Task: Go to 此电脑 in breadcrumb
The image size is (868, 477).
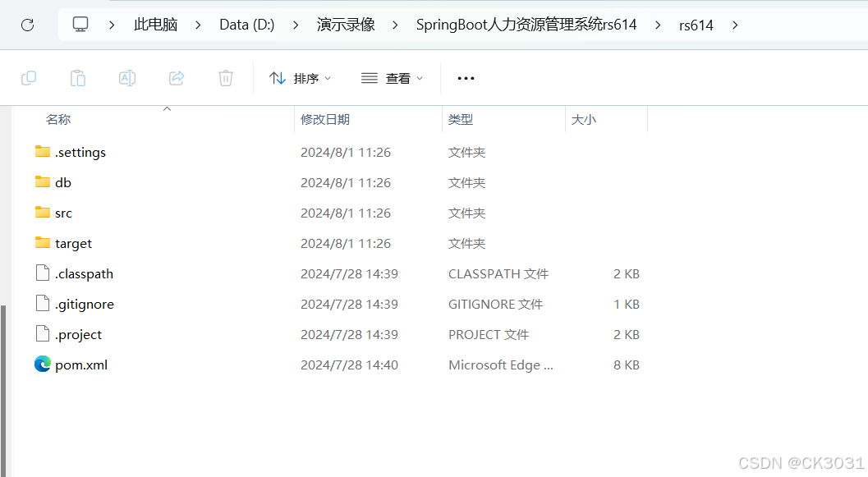Action: point(155,25)
